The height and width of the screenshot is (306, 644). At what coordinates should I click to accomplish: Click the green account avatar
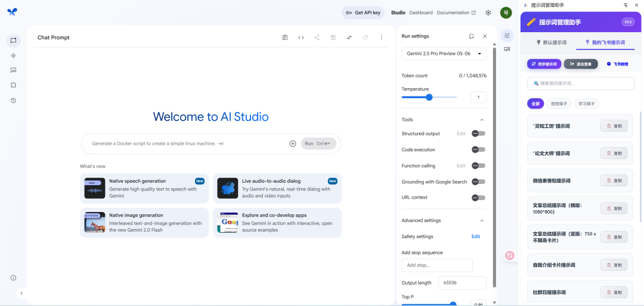pyautogui.click(x=506, y=13)
